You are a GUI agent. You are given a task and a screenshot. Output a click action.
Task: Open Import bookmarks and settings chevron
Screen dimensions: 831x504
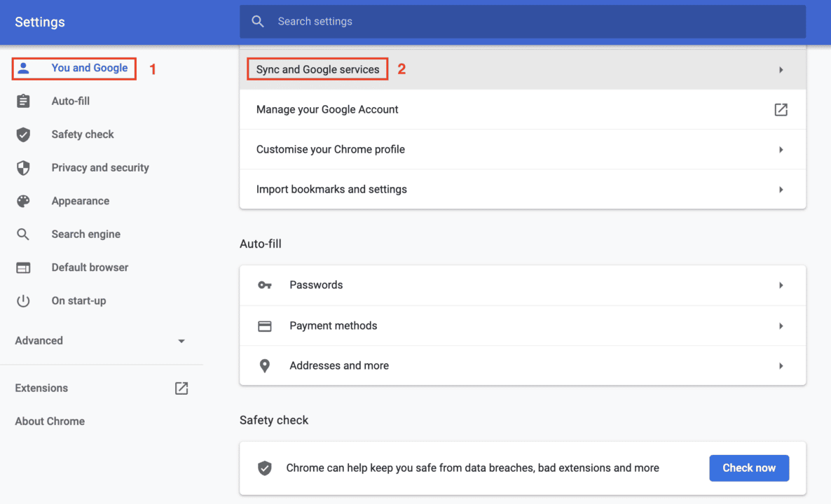(x=781, y=190)
